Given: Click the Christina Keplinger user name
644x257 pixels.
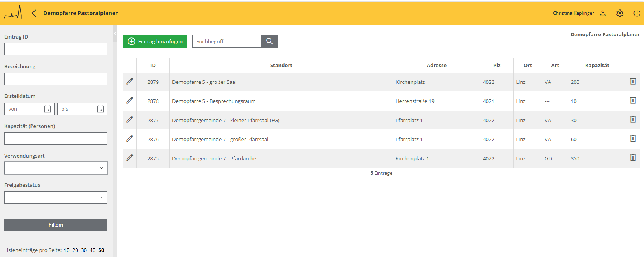Looking at the screenshot, I should click(x=573, y=13).
